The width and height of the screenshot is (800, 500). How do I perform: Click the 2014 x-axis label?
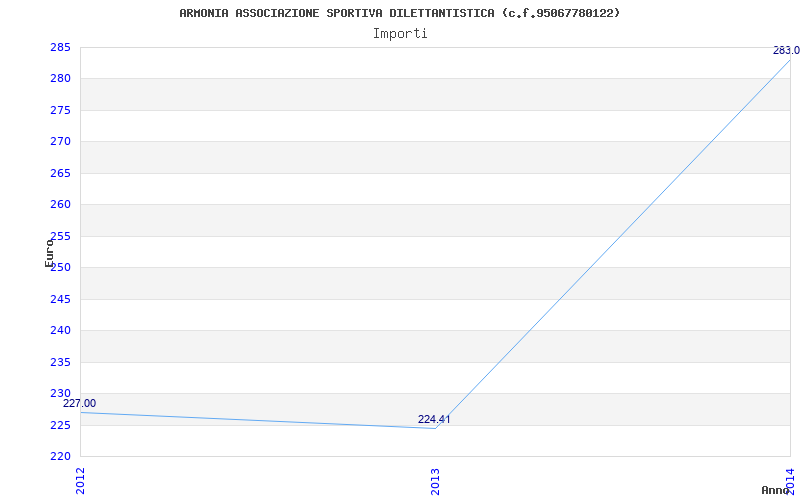coord(790,481)
